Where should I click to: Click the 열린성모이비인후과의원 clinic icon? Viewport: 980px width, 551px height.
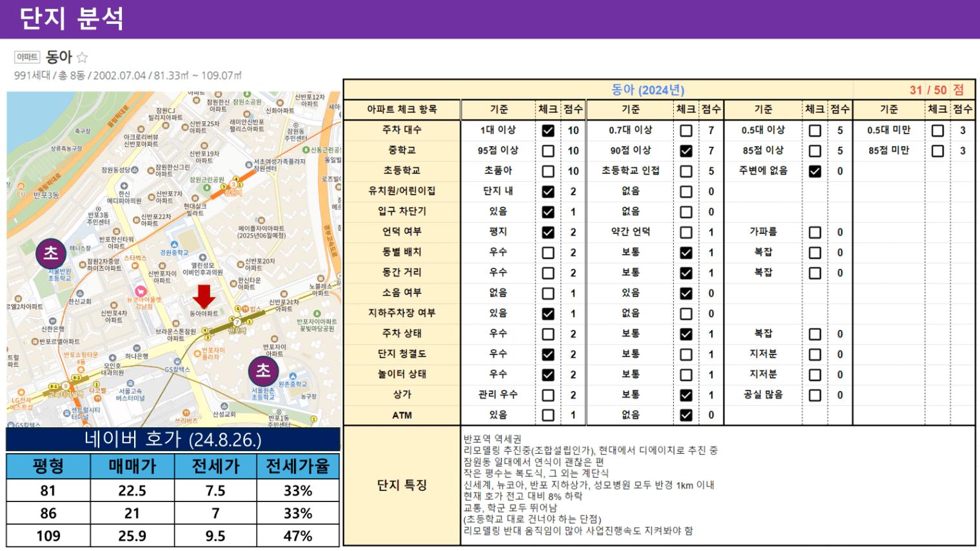click(x=202, y=257)
